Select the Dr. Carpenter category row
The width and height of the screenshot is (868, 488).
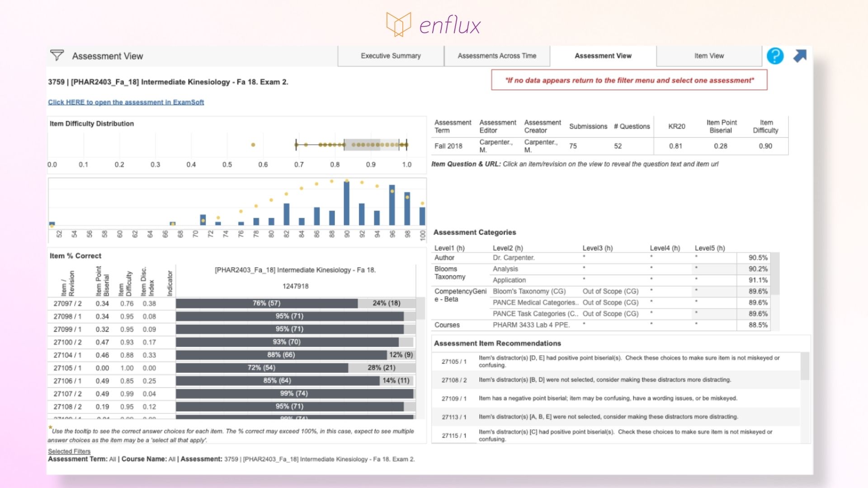(x=514, y=258)
